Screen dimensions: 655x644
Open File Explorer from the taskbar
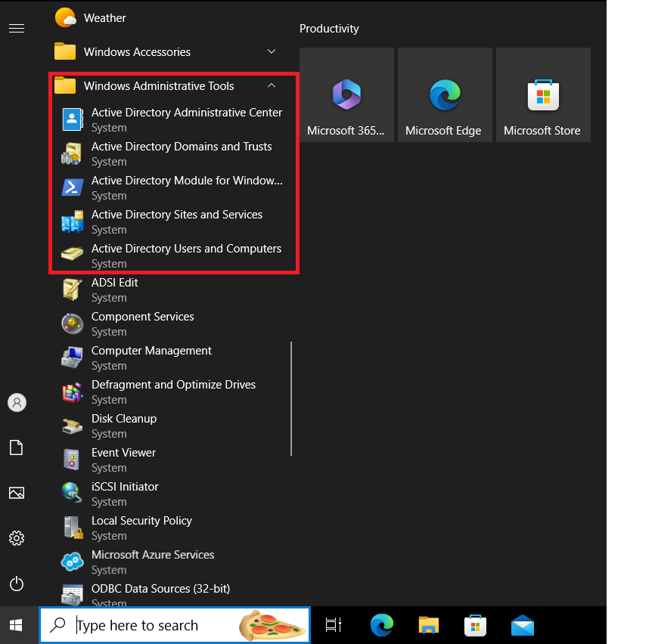pos(429,625)
